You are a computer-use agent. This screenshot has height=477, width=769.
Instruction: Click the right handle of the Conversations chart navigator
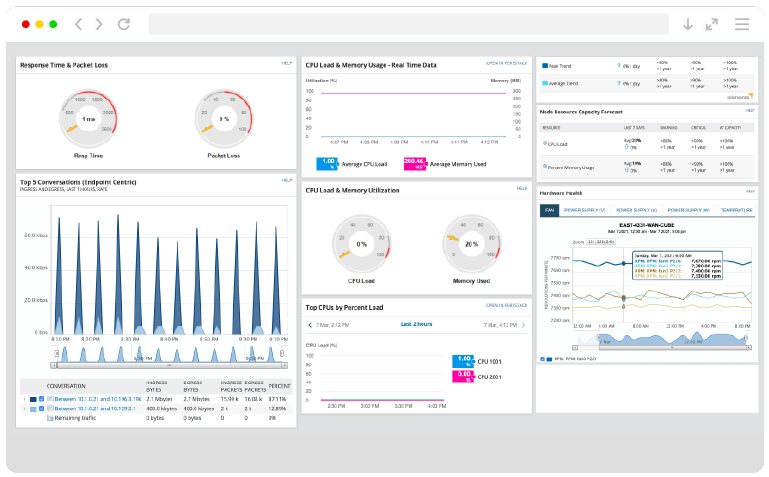[282, 353]
